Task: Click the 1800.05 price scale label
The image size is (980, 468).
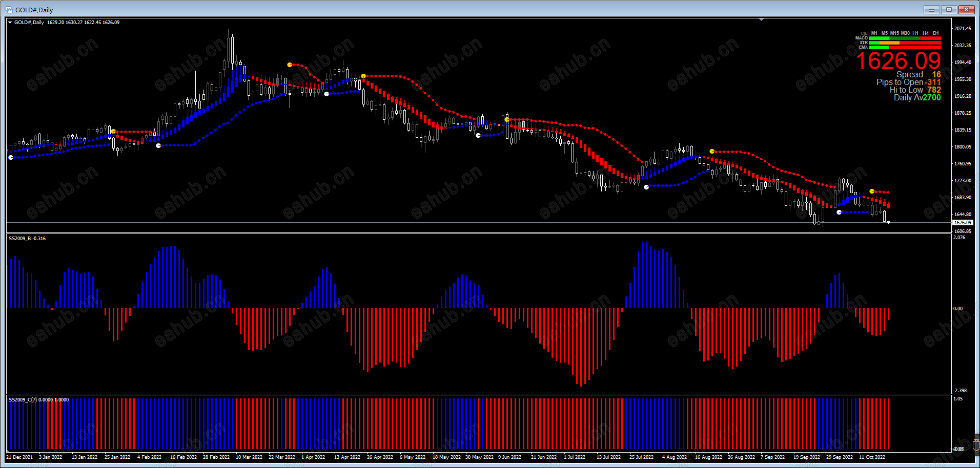Action: (x=963, y=147)
